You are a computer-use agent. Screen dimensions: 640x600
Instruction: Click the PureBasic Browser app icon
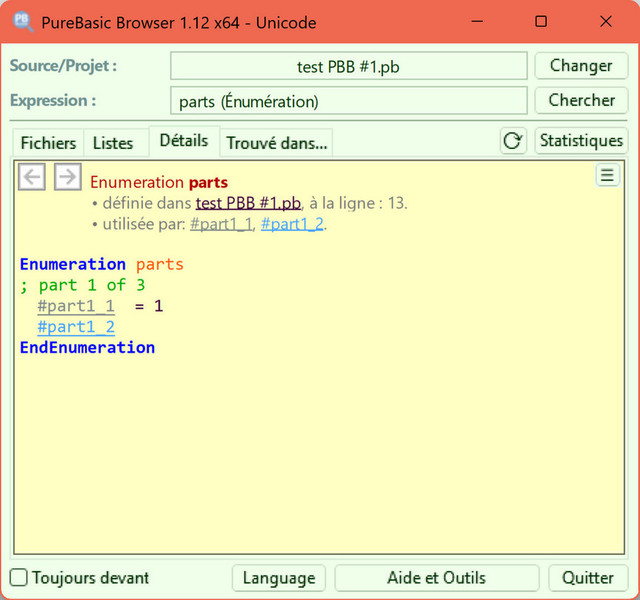[x=22, y=22]
